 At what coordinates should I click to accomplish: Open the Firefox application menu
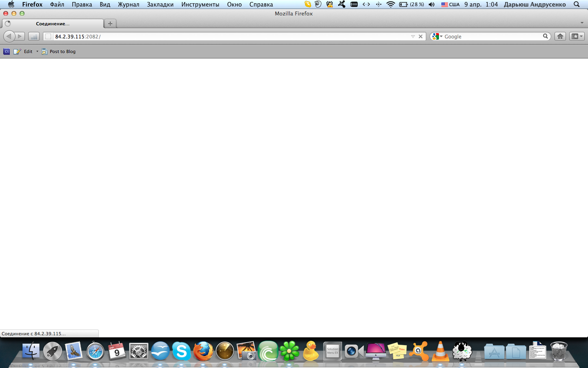point(32,4)
